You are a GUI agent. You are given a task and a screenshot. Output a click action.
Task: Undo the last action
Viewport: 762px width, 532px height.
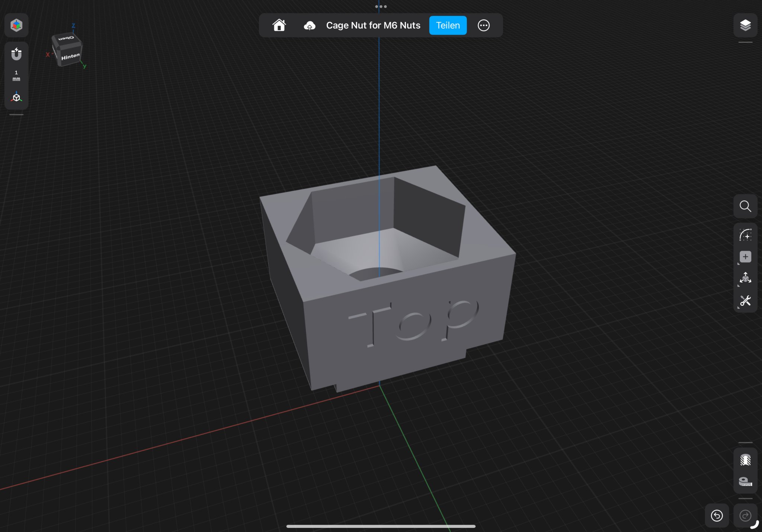point(717,516)
